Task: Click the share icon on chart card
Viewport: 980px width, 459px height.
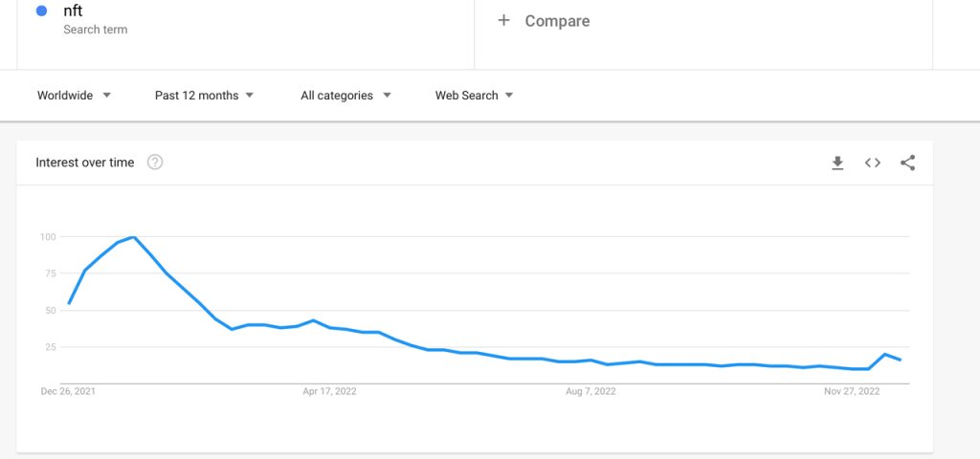Action: click(x=907, y=163)
